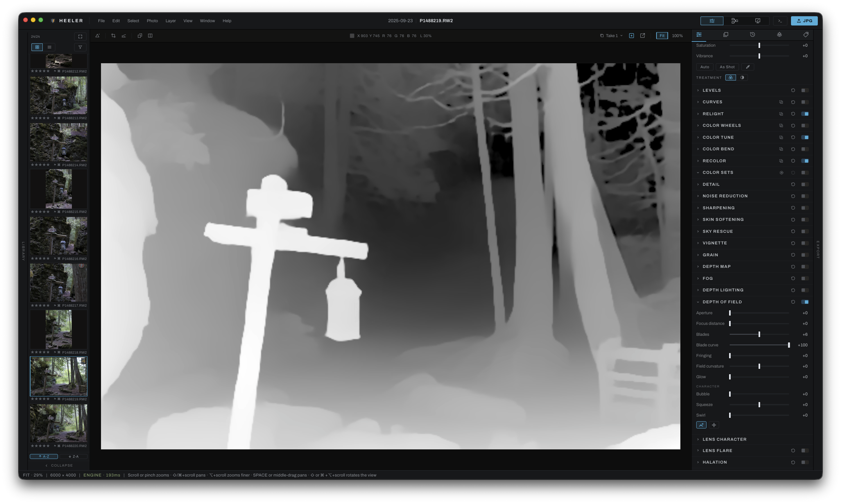Screen dimensions: 841x504
Task: Adjust the Blade curve slider
Action: (x=759, y=345)
